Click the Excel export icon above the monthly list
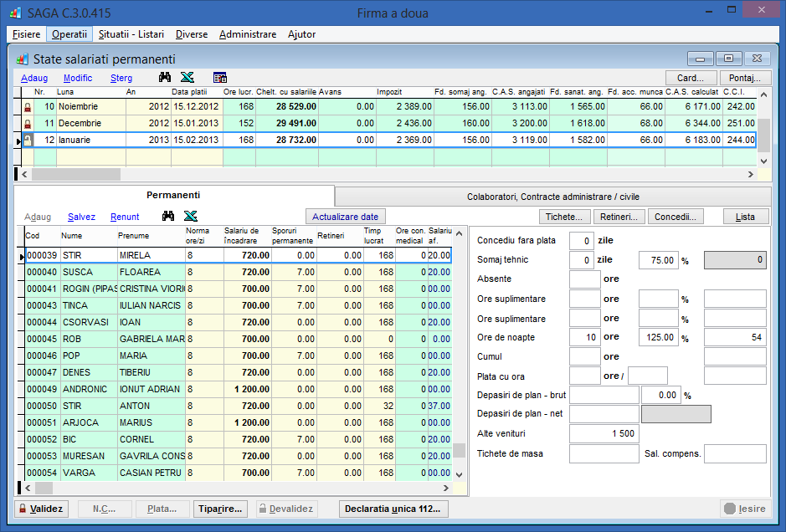Viewport: 786px width, 532px height. 188,78
